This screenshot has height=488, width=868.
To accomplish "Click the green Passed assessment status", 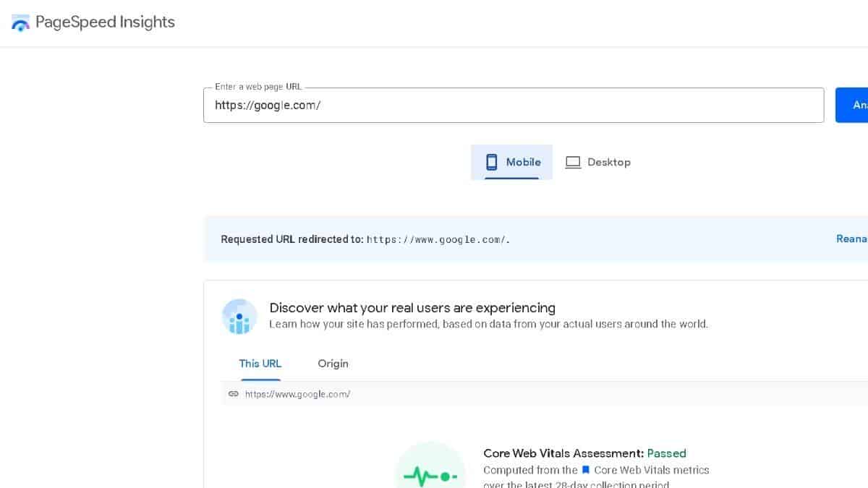I will click(666, 453).
